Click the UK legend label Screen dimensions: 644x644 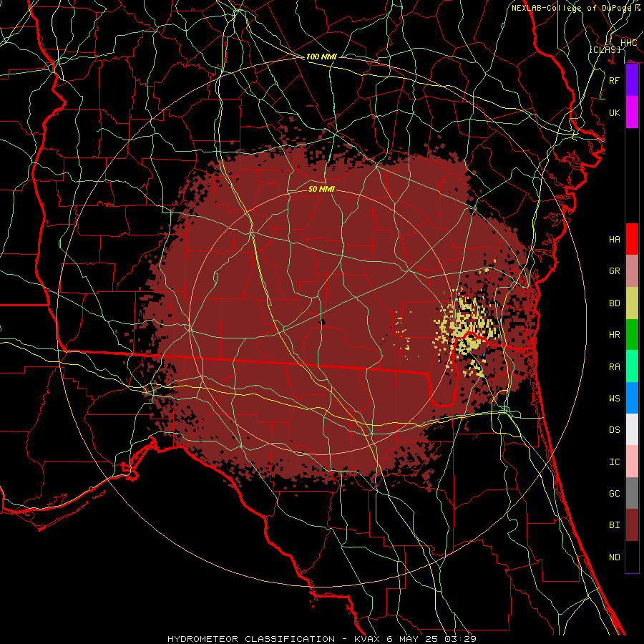615,112
